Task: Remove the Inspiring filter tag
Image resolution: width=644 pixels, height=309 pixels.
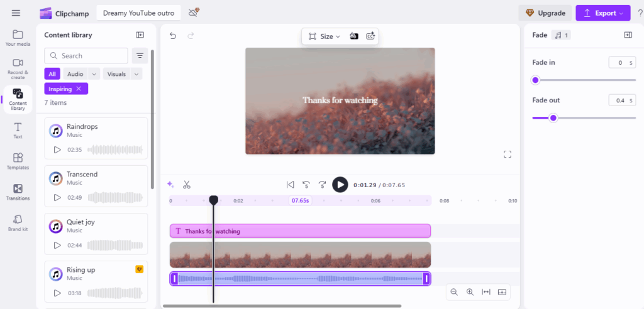Action: pyautogui.click(x=79, y=89)
